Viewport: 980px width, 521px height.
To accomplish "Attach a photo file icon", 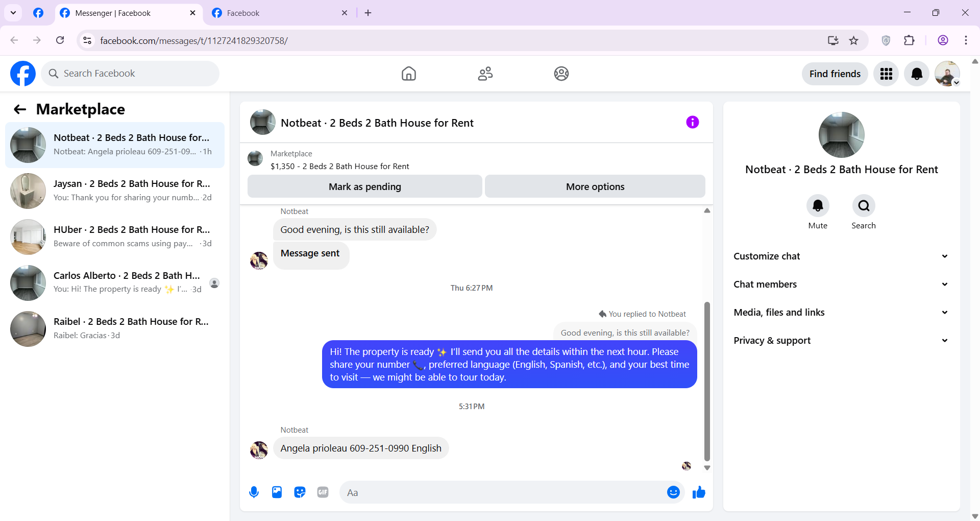I will click(x=277, y=492).
